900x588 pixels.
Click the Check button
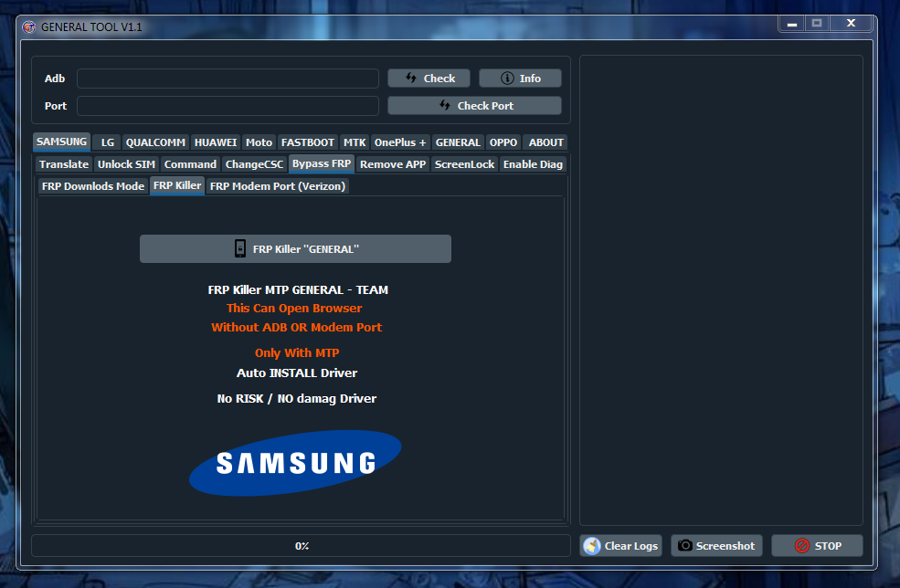point(429,78)
